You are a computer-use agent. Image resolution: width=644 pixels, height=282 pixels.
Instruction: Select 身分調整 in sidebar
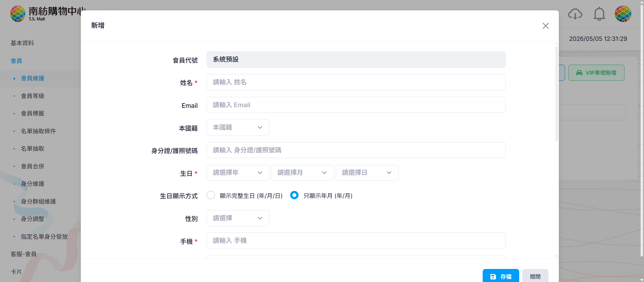coord(33,219)
